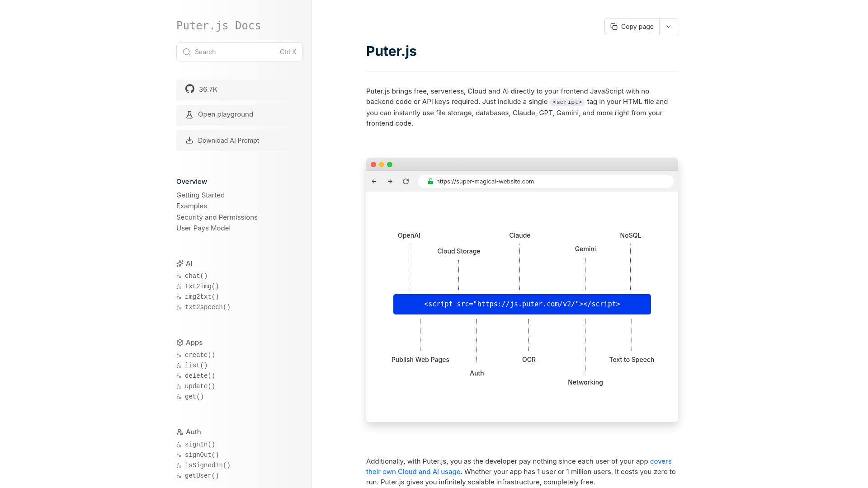Click the forward arrow in the mock browser
Screen dimensions: 868x488
click(390, 182)
